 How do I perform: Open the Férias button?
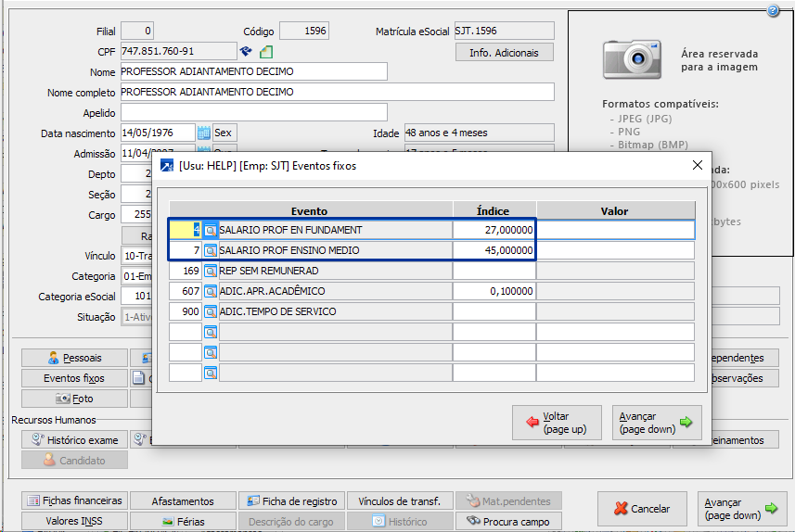[x=183, y=521]
